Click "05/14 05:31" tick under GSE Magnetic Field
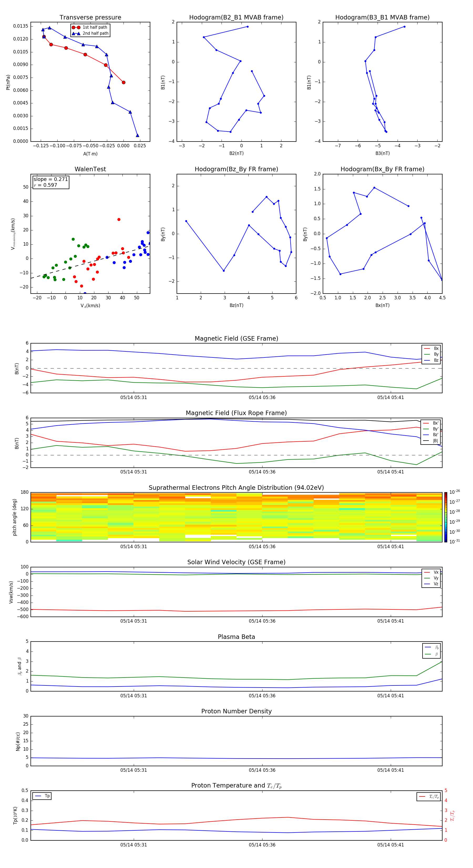Image resolution: width=473 pixels, height=868 pixels. (x=134, y=398)
